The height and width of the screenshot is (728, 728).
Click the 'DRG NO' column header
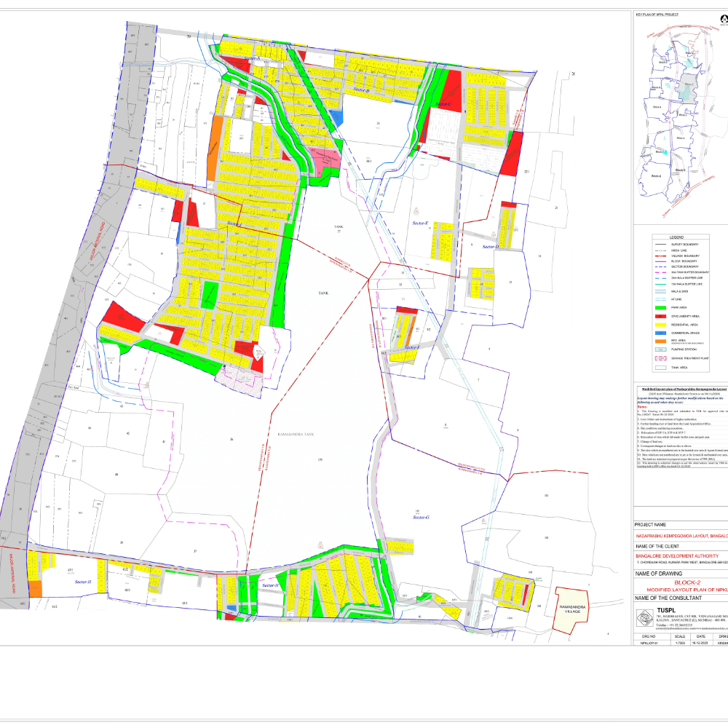(649, 636)
